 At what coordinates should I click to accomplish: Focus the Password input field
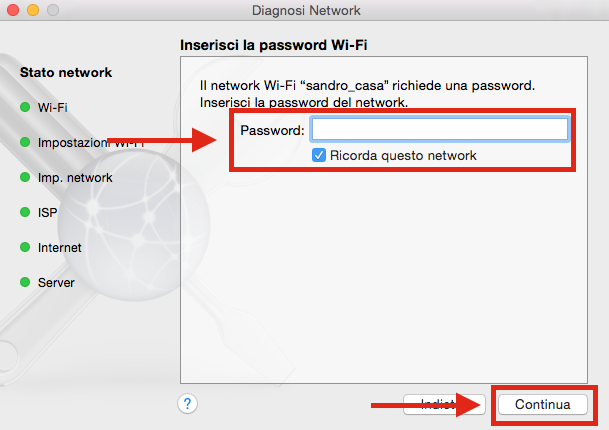coord(440,129)
